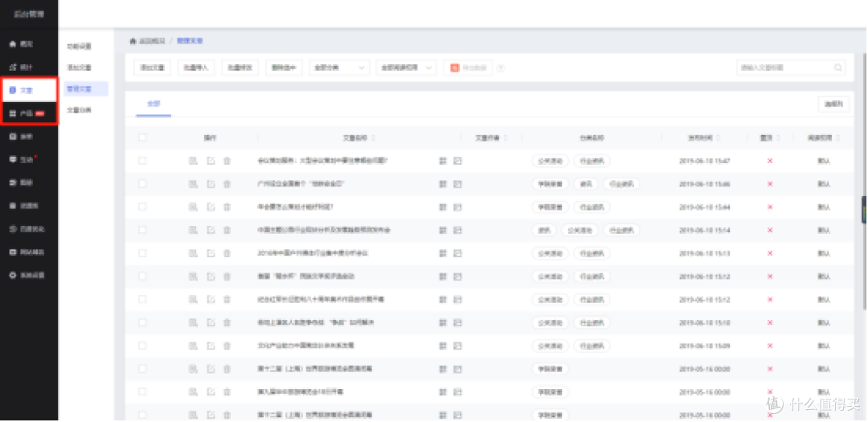Check the box for 年会要怎么策划 article
Image resolution: width=868 pixels, height=422 pixels.
[142, 207]
